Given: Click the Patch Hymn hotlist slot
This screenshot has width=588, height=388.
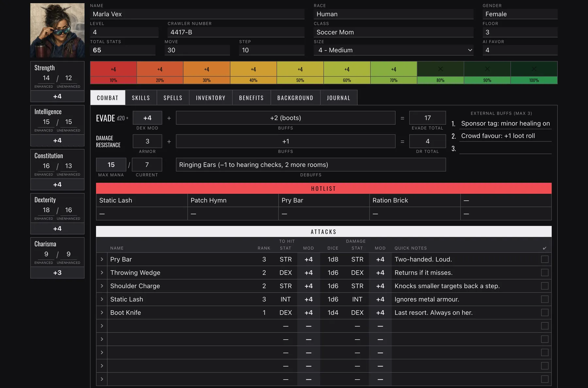Looking at the screenshot, I should [x=233, y=200].
